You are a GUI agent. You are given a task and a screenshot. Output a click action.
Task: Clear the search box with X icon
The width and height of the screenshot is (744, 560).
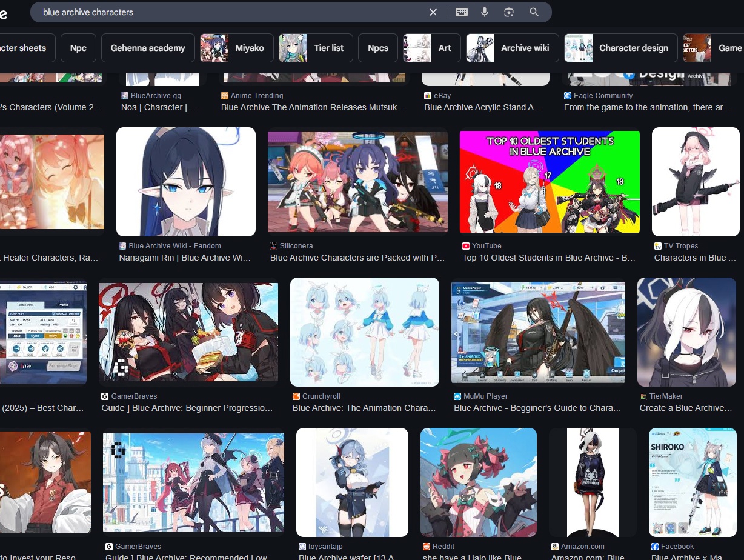(x=433, y=12)
